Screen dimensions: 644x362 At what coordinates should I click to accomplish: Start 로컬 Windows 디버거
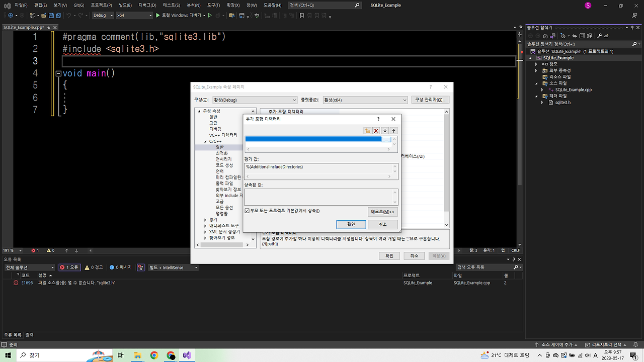point(180,16)
